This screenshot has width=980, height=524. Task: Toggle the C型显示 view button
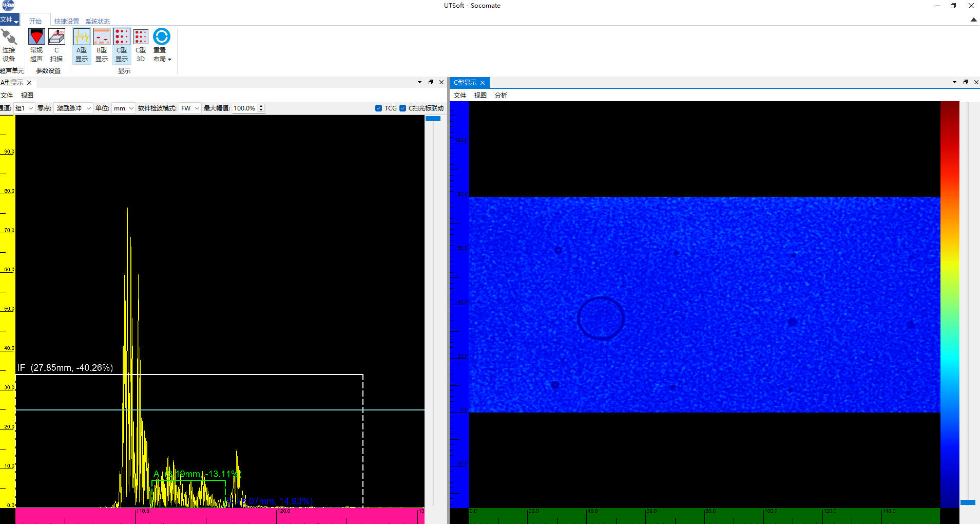(x=122, y=45)
